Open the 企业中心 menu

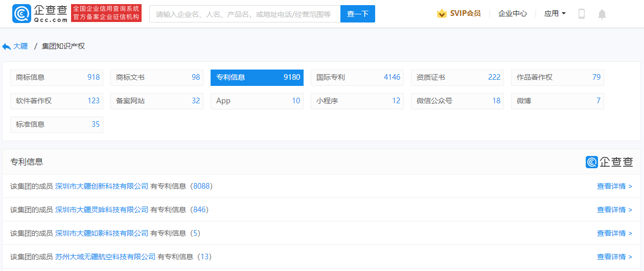pyautogui.click(x=512, y=14)
